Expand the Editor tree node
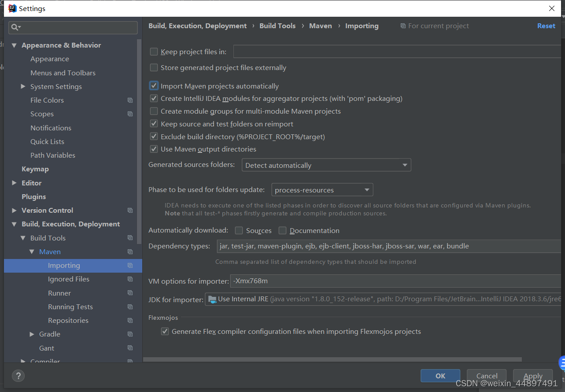565x392 pixels. pyautogui.click(x=15, y=183)
